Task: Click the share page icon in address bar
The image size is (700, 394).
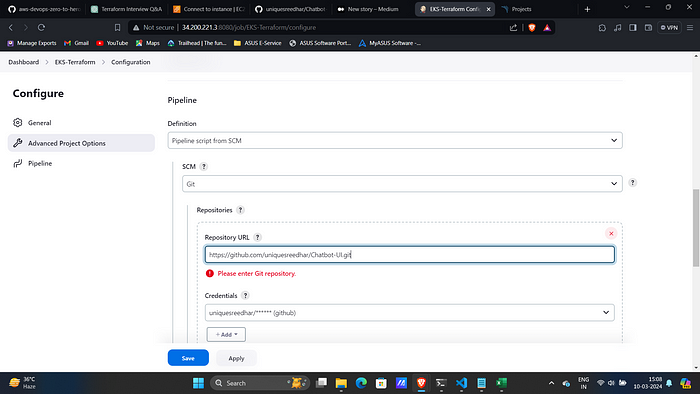Action: [513, 28]
